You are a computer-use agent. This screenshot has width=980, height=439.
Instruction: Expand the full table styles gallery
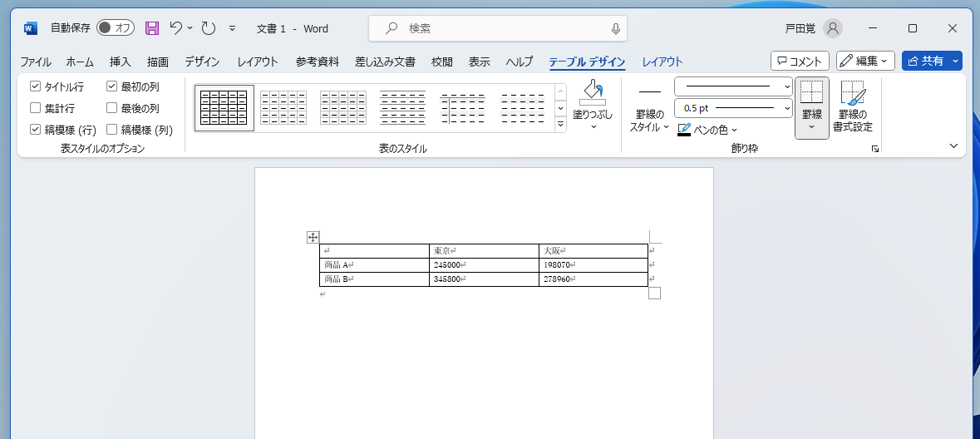pos(560,124)
